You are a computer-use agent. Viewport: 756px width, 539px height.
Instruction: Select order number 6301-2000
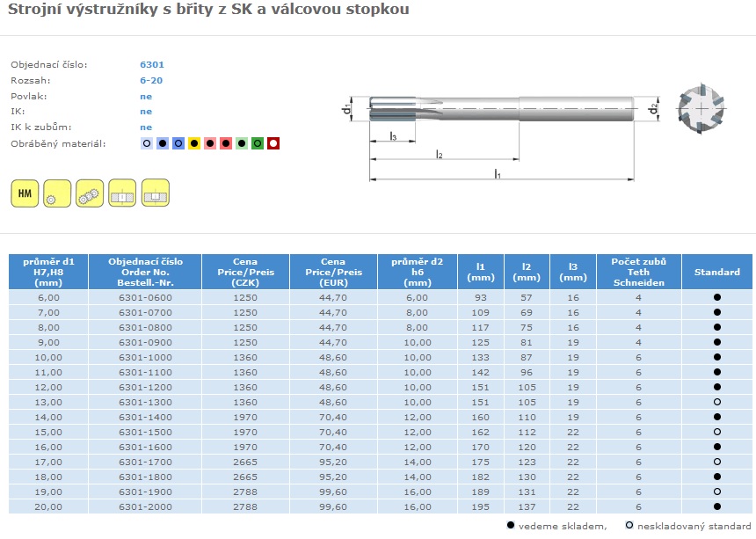(x=145, y=506)
